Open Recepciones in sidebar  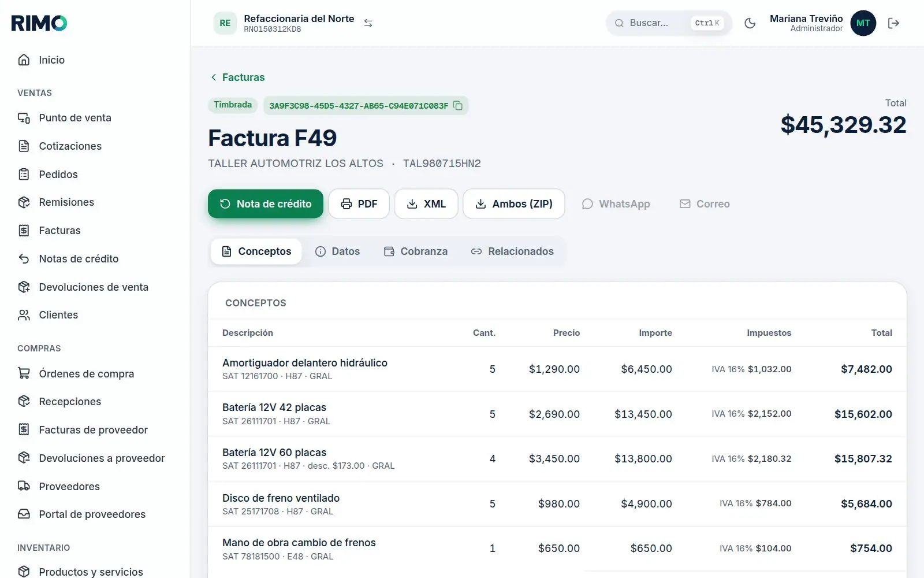tap(95, 402)
